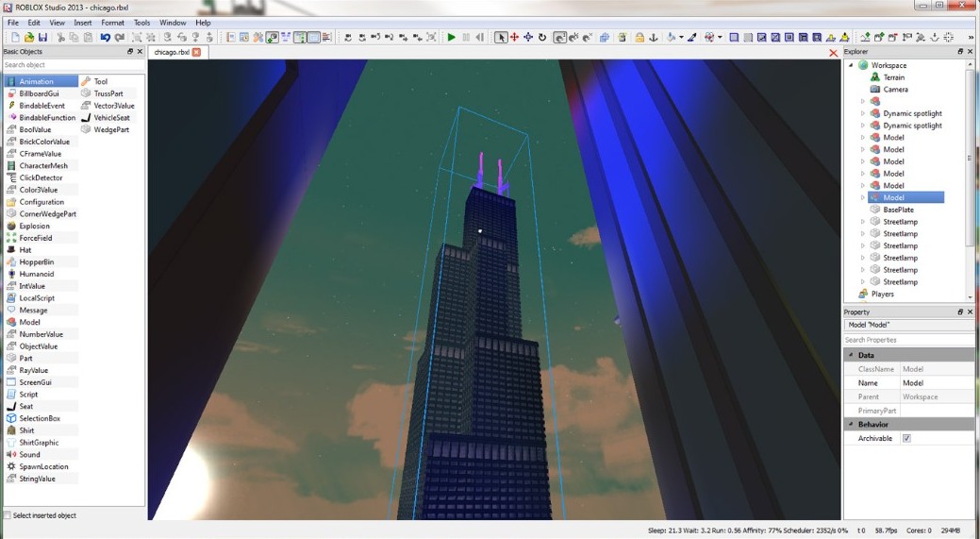980x539 pixels.
Task: Click the Open file folder icon
Action: pos(29,38)
